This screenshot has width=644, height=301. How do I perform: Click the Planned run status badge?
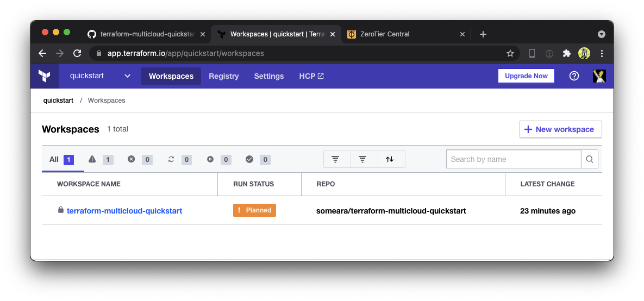[x=255, y=210]
